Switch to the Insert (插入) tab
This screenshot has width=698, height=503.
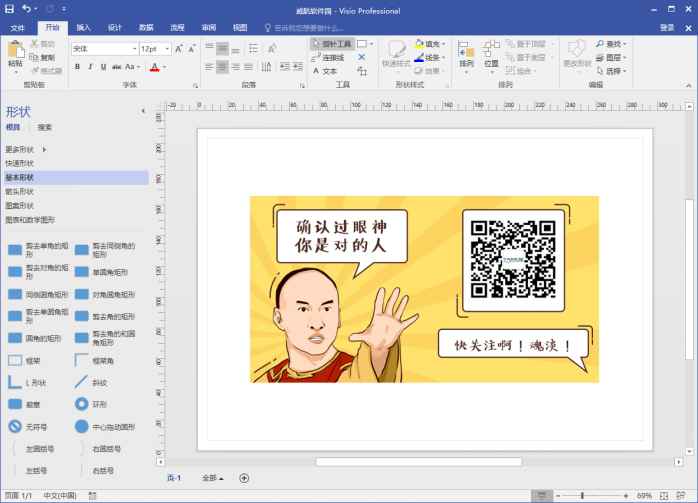[83, 28]
